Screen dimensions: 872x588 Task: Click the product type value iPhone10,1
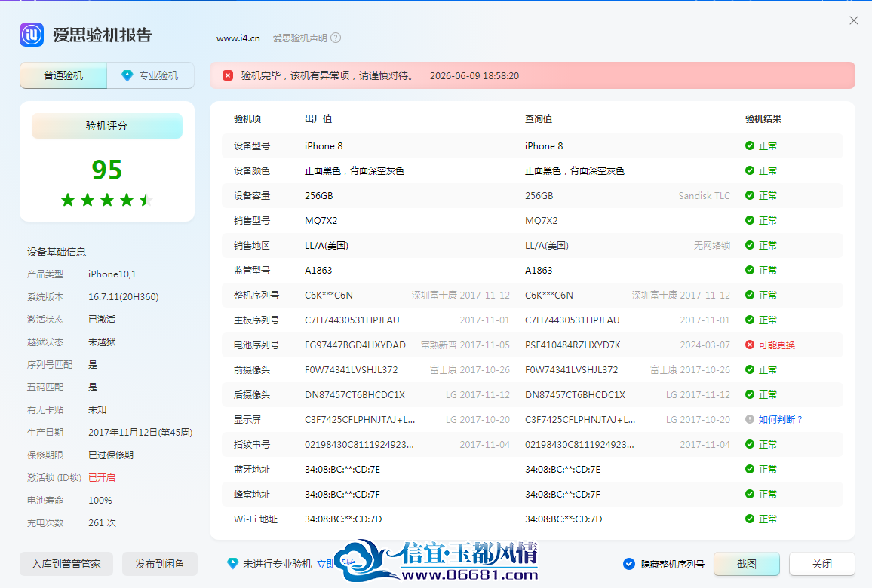112,274
